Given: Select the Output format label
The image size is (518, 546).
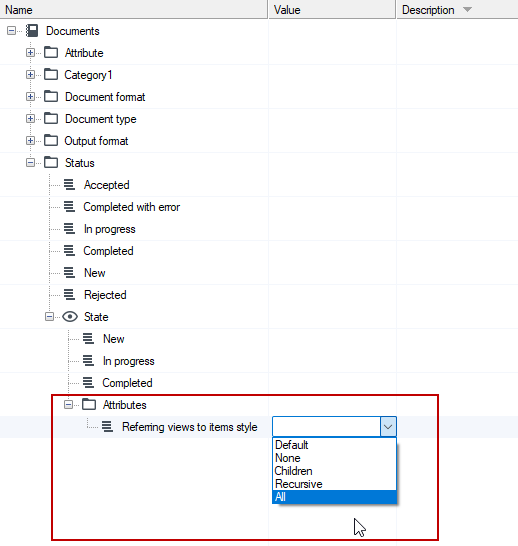Looking at the screenshot, I should click(x=96, y=141).
